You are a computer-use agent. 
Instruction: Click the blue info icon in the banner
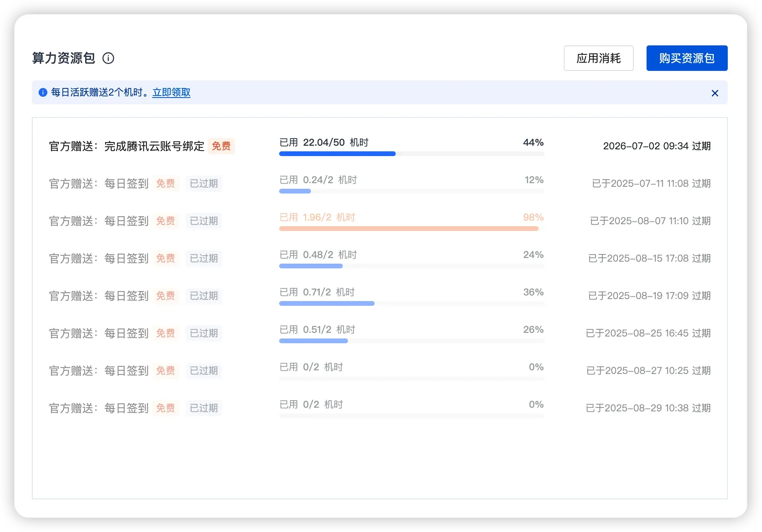tap(43, 93)
